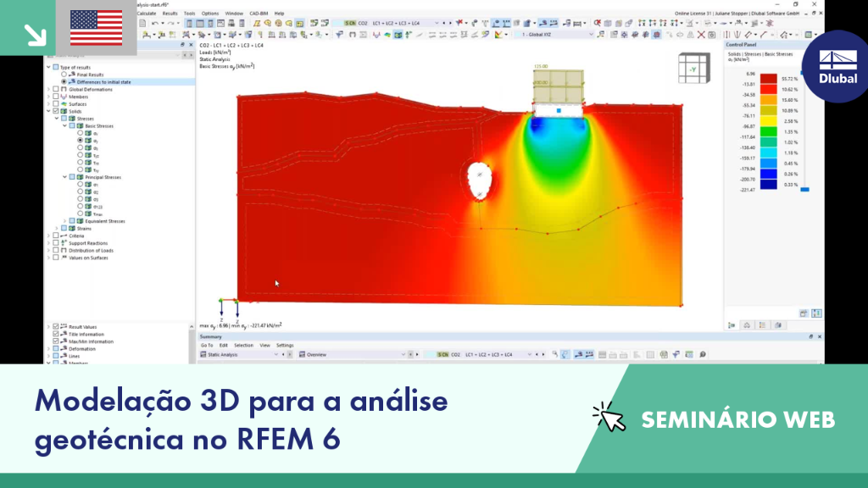The image size is (868, 488).
Task: Toggle the Support Reactions checkbox
Action: click(56, 243)
